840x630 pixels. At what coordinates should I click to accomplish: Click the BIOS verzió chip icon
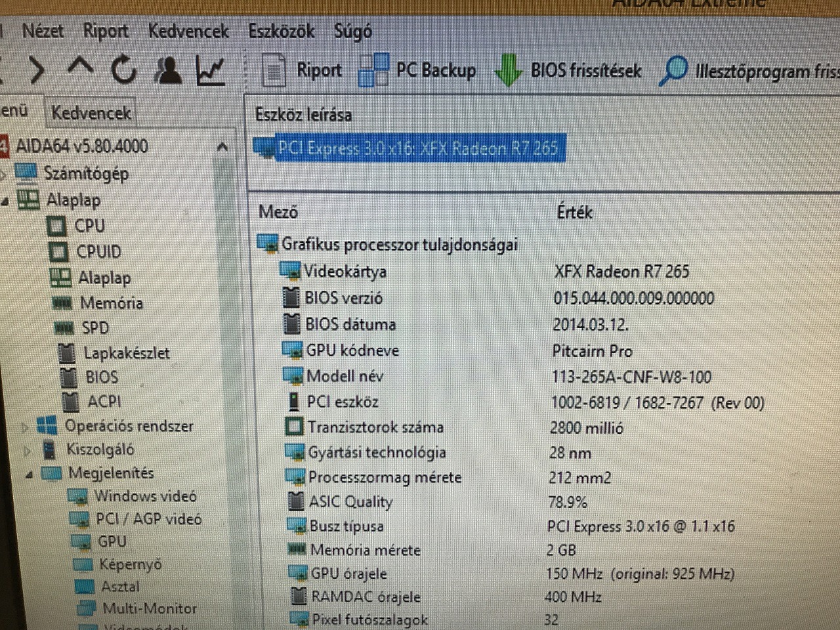coord(291,297)
